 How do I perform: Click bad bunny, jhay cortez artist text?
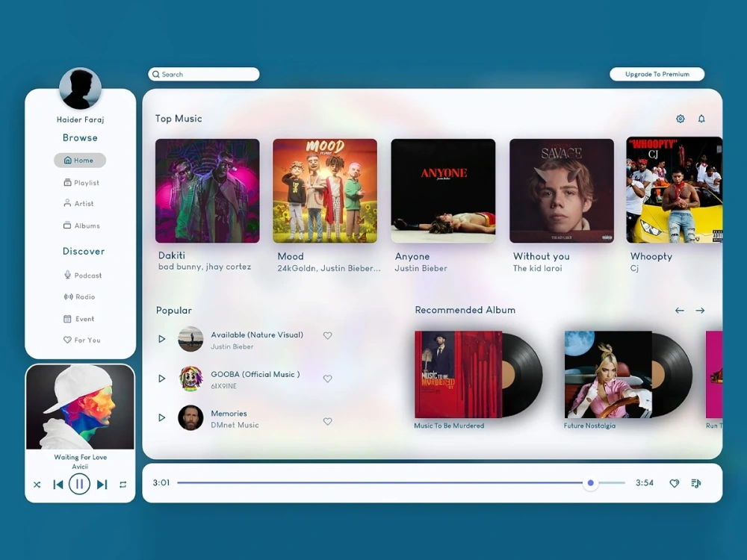click(x=205, y=267)
